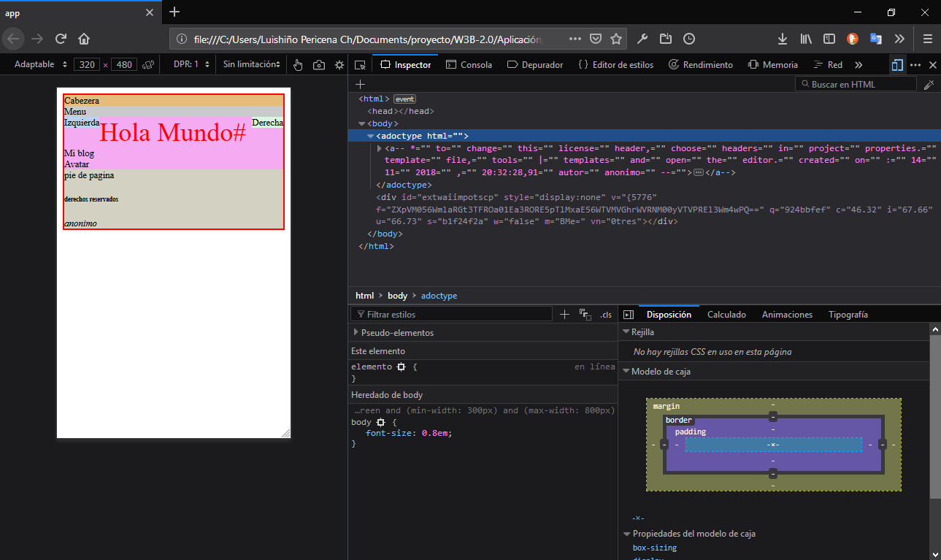Select the node picker tool in Inspector
Image resolution: width=941 pixels, height=560 pixels.
point(360,64)
